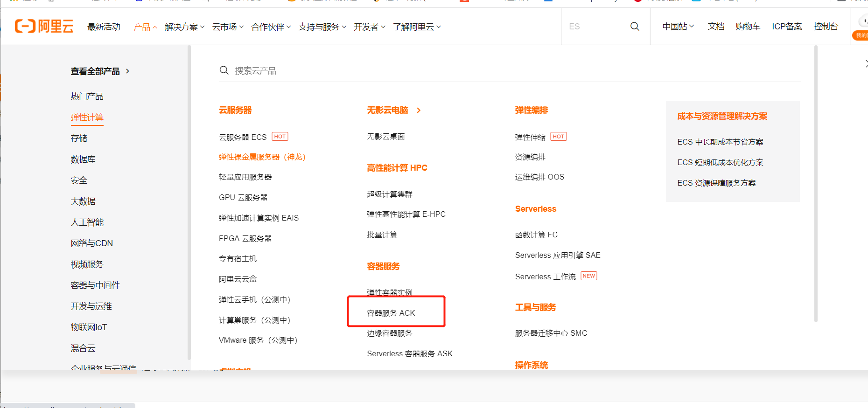This screenshot has height=408, width=868.
Task: Select 安全 category
Action: coord(79,180)
